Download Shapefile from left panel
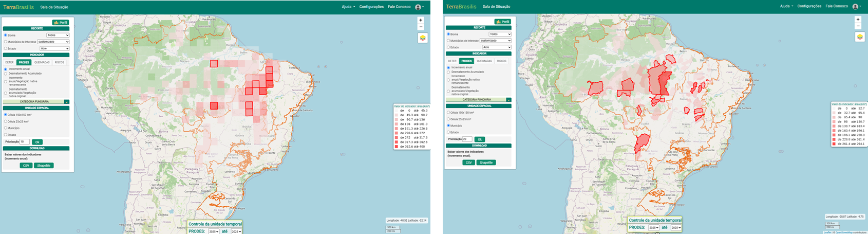The image size is (868, 234). point(44,166)
